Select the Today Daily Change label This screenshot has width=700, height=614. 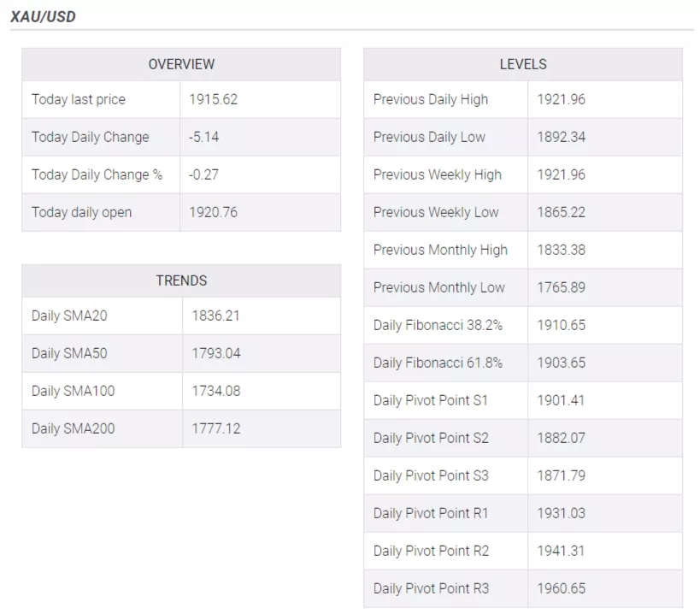pos(90,137)
